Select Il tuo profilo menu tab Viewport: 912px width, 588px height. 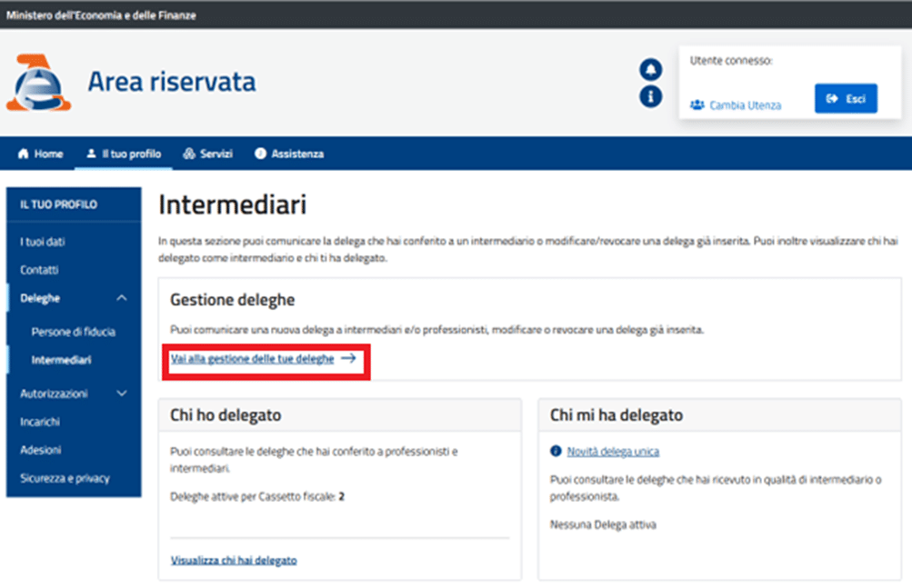click(x=124, y=154)
